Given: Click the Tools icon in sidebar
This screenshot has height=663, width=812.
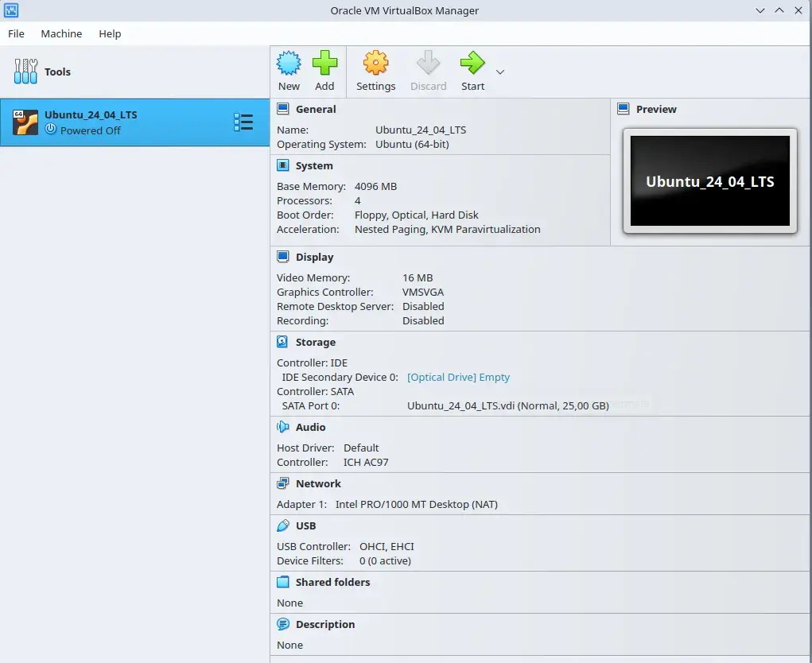Looking at the screenshot, I should click(25, 72).
